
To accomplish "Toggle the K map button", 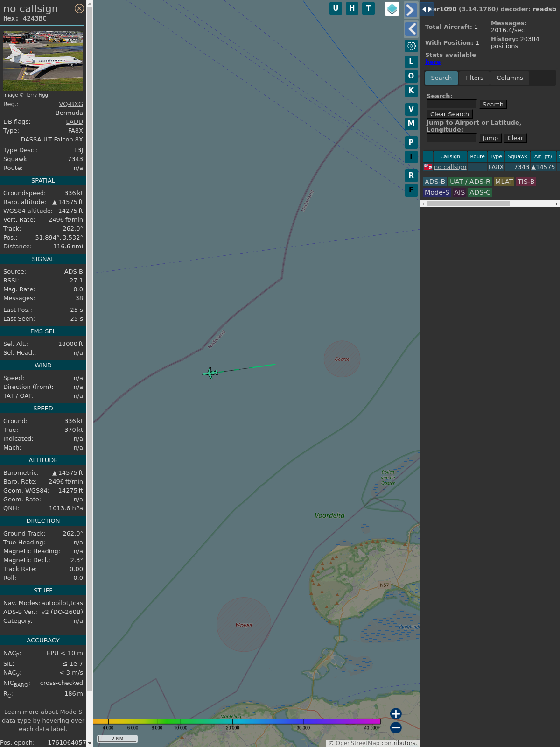I will [411, 91].
